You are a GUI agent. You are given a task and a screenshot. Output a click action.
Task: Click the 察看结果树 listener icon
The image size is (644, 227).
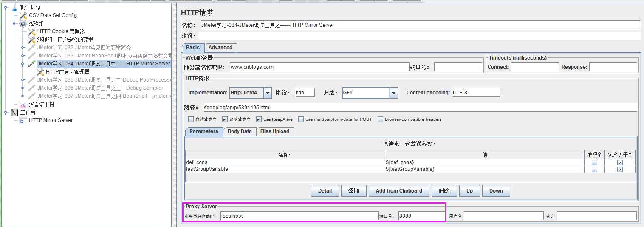tap(23, 104)
